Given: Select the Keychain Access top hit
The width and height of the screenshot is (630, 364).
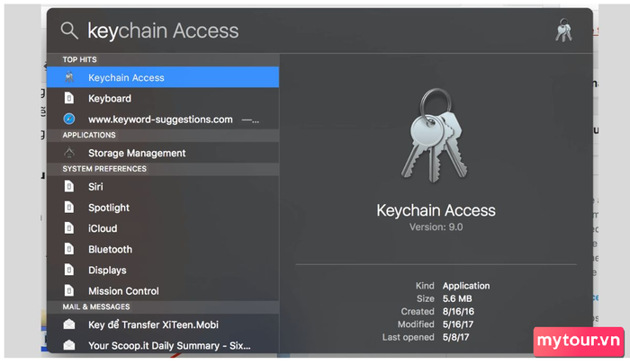Looking at the screenshot, I should coord(163,77).
